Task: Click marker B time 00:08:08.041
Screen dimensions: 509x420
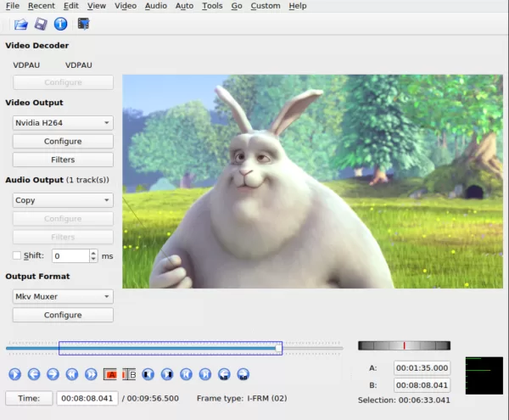Action: 422,385
